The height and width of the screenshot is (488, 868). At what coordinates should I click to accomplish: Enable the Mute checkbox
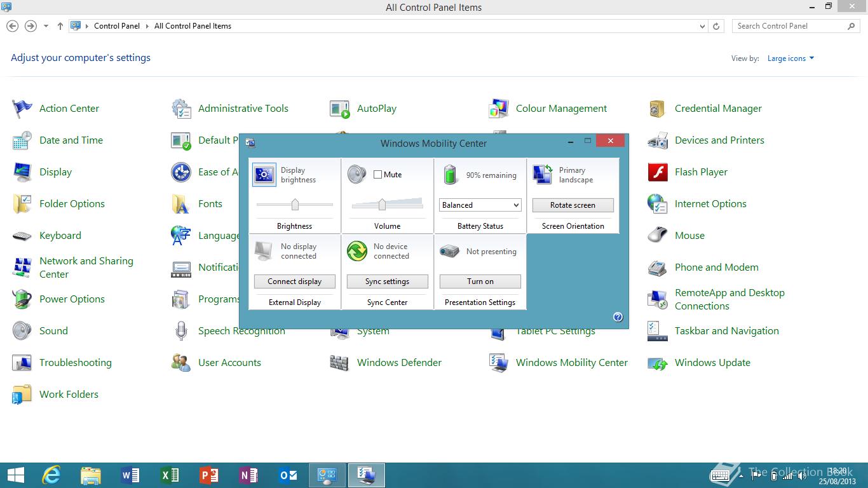378,175
